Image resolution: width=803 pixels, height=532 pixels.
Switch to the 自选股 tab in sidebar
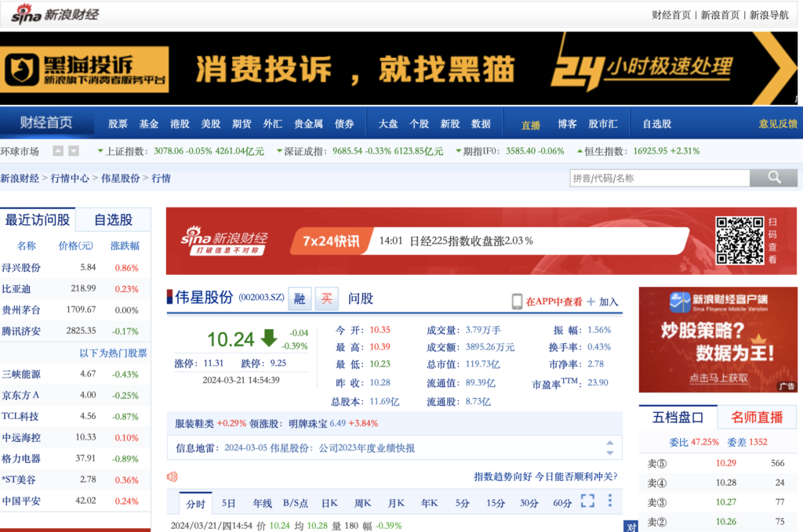coord(114,220)
